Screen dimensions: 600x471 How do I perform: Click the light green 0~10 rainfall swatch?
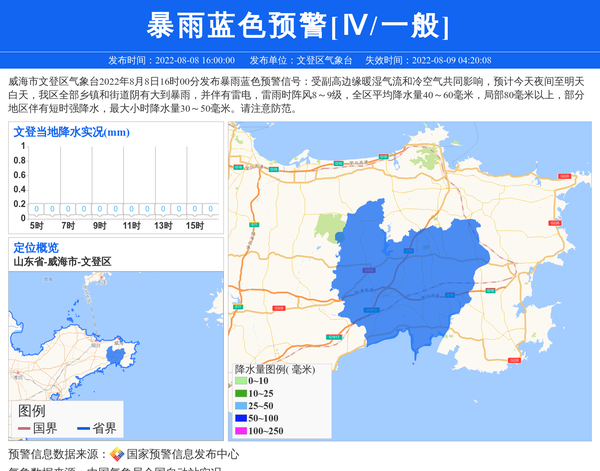[241, 381]
